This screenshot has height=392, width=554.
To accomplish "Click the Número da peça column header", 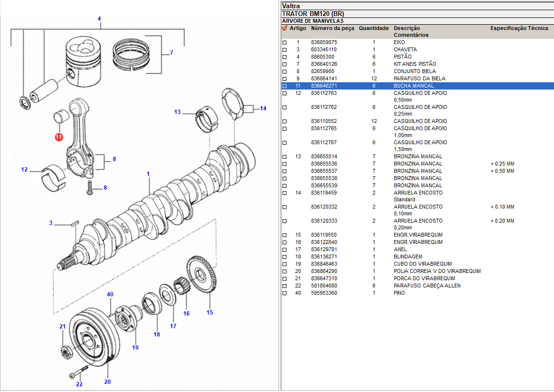I will point(332,29).
